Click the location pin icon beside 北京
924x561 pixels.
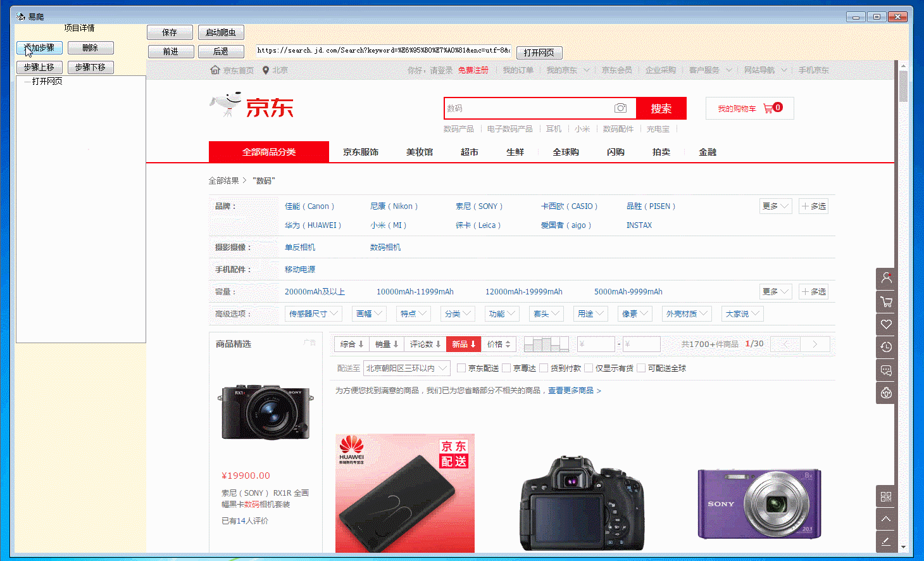pos(266,70)
